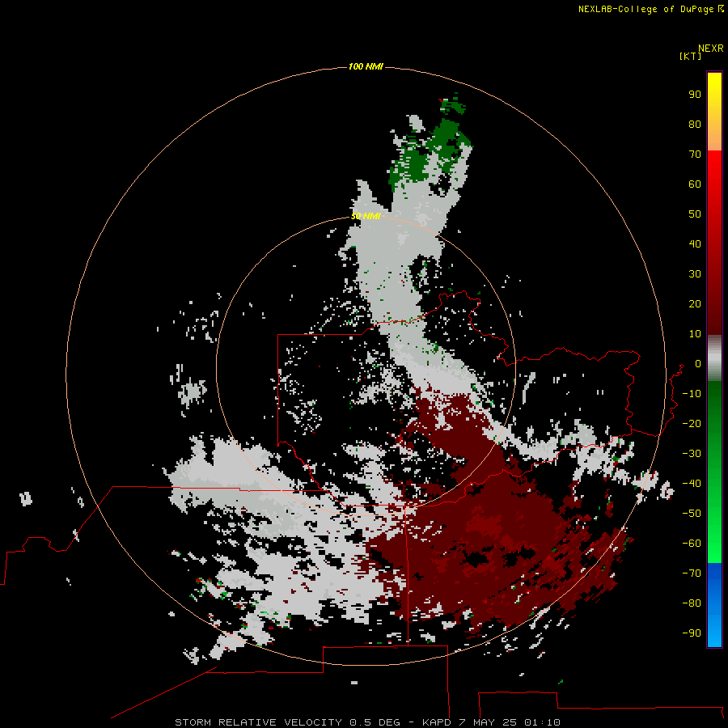Click the KAPD radar site identifier in the caption

pos(438,722)
